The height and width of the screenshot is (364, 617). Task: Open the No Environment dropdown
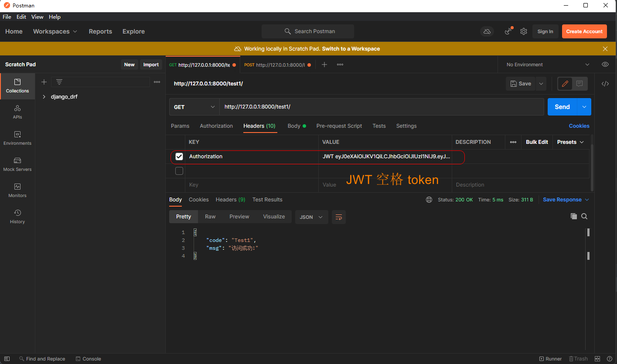pyautogui.click(x=548, y=65)
